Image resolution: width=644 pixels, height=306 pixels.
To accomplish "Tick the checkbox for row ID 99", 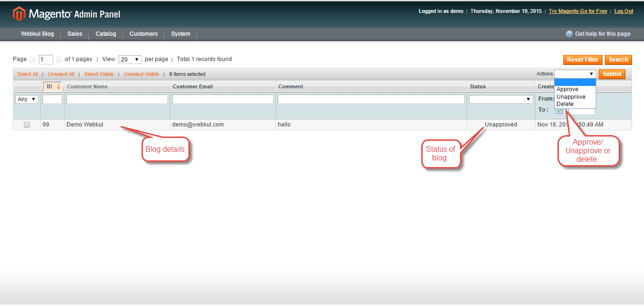I will pos(27,125).
